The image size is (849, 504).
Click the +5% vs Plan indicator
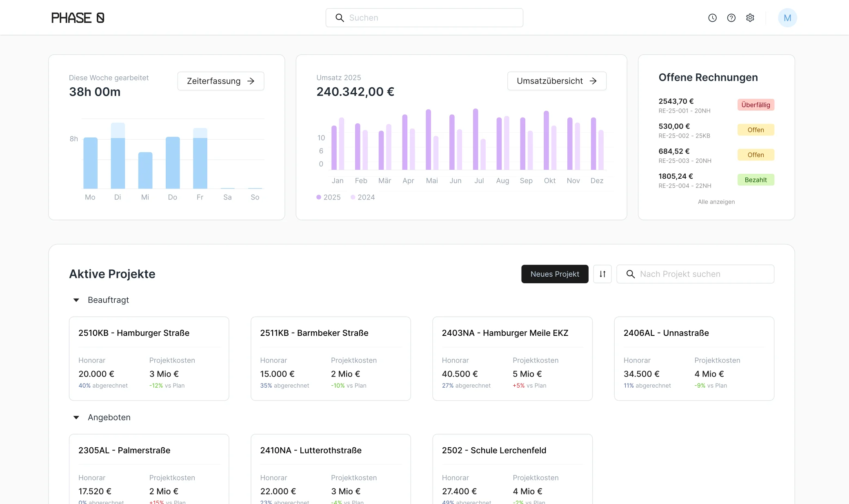point(529,386)
